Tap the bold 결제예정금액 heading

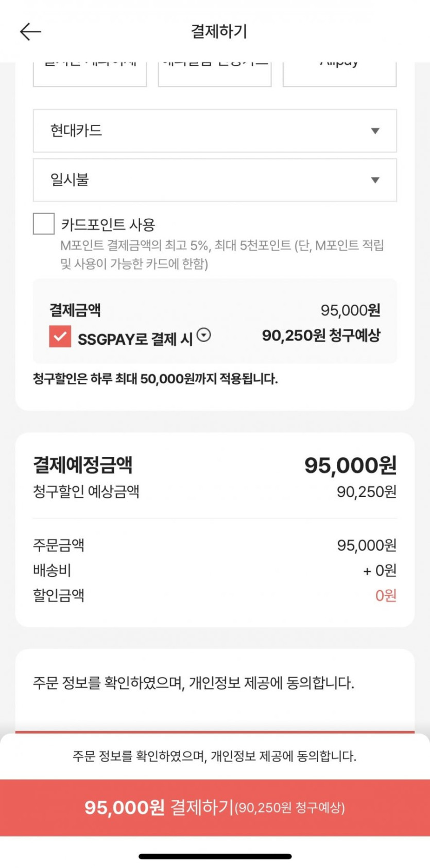point(83,465)
